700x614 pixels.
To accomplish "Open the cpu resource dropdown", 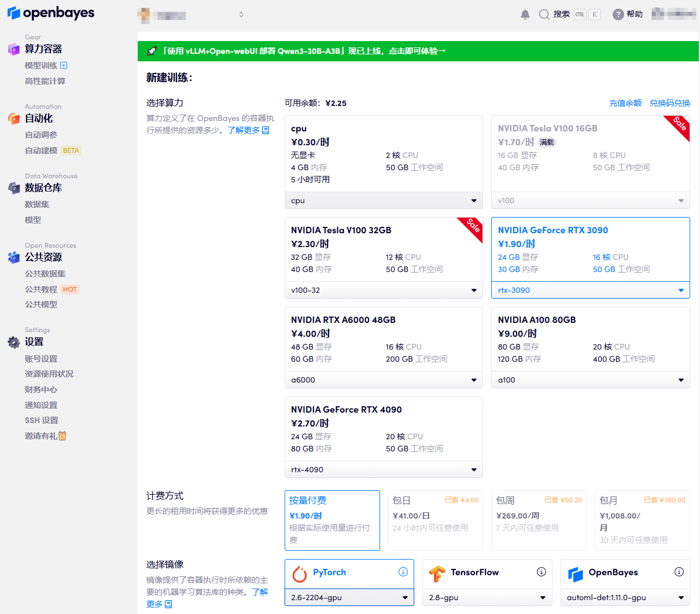I will 384,200.
